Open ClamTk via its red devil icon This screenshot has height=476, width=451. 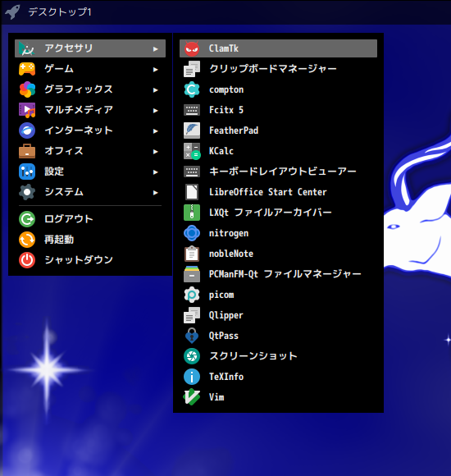(192, 48)
